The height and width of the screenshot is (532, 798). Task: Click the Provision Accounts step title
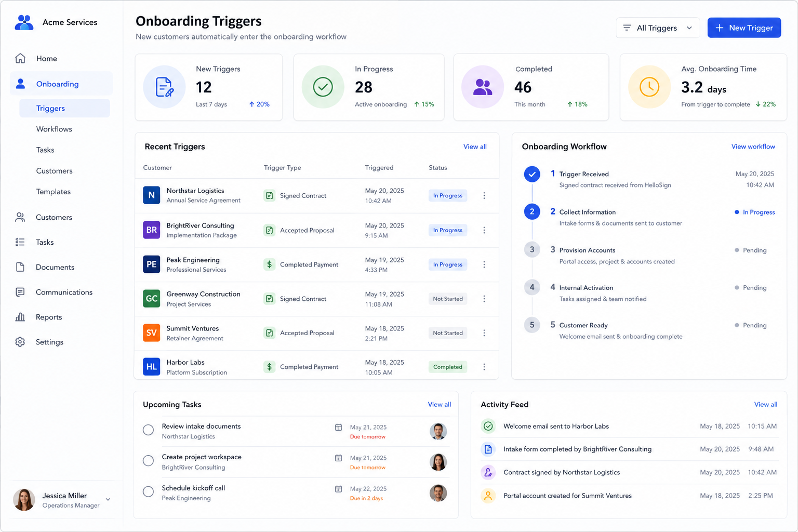tap(587, 250)
